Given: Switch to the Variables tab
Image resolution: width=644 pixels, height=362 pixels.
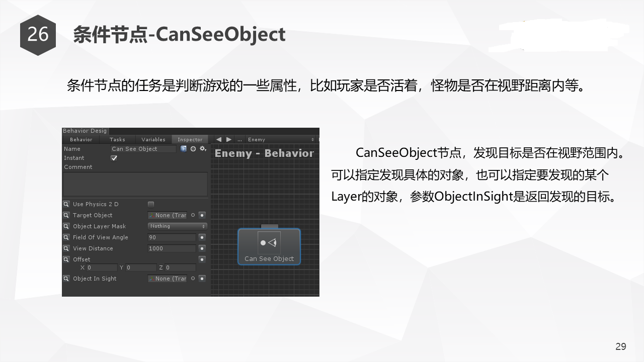Looking at the screenshot, I should (x=153, y=139).
